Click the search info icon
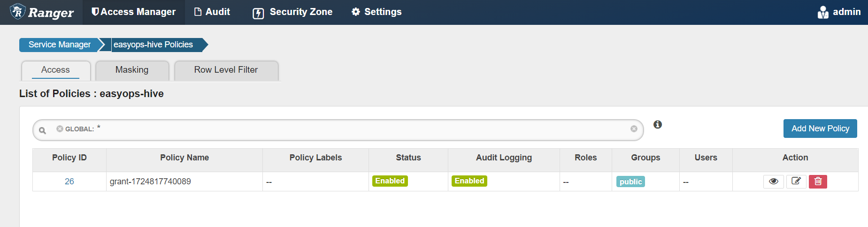The height and width of the screenshot is (227, 868). [x=658, y=124]
